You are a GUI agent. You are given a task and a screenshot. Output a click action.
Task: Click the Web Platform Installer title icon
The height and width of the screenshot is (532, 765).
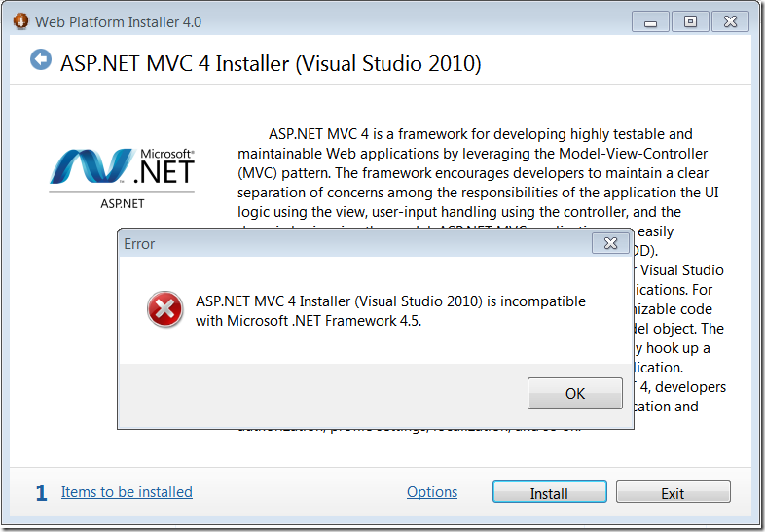point(20,21)
